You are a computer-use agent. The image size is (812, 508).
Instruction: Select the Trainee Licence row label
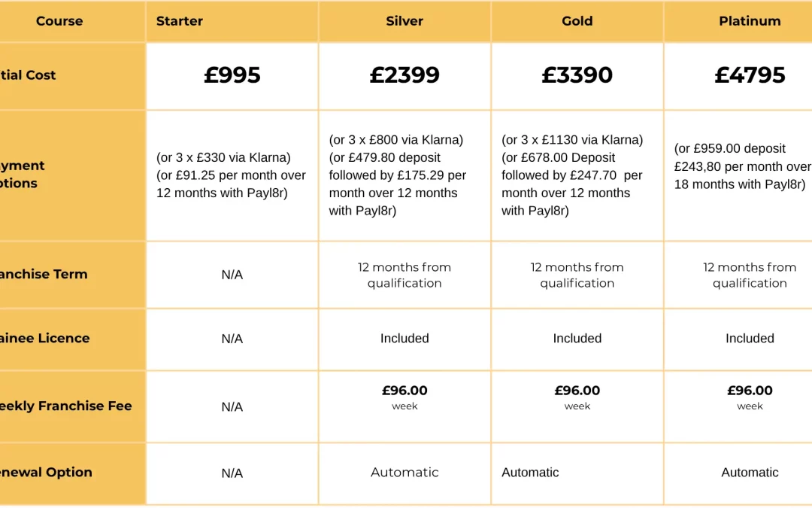[x=45, y=338]
